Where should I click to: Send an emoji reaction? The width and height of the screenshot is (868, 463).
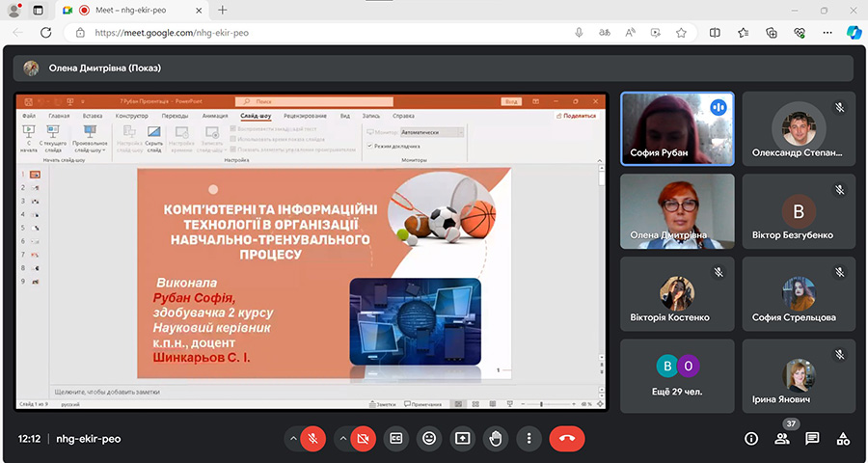click(x=429, y=438)
